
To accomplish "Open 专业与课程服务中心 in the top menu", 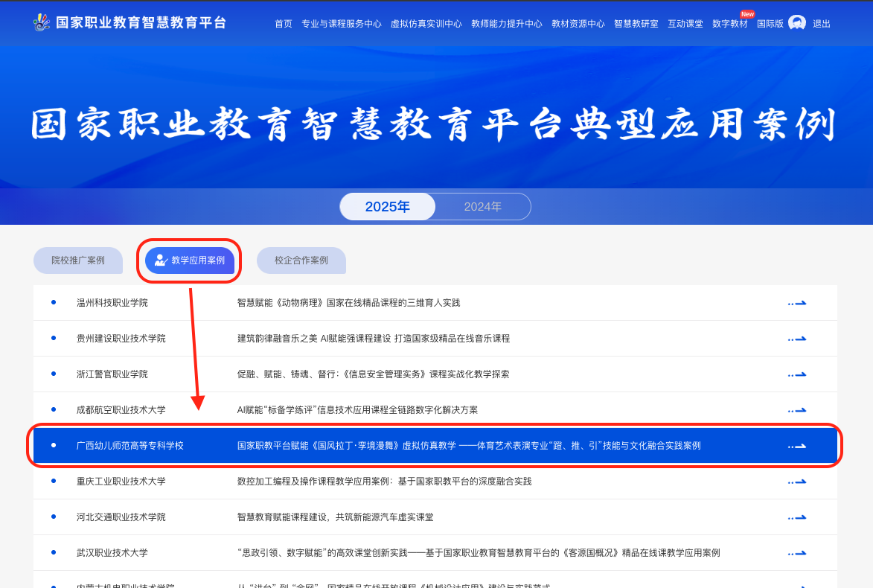I will (x=341, y=24).
